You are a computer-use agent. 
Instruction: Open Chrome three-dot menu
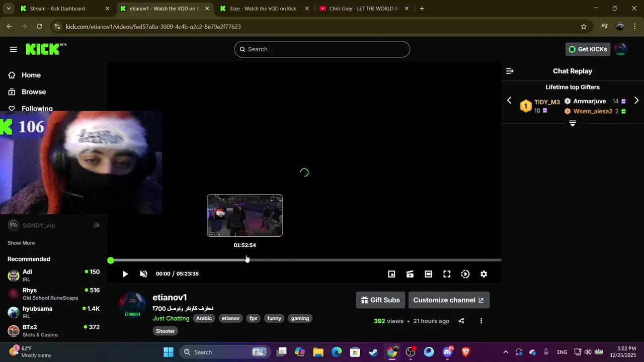pos(634,27)
